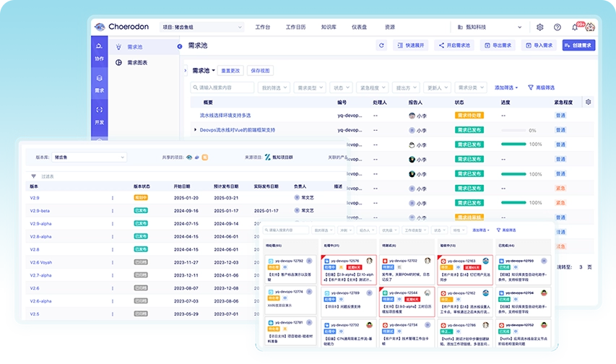Open more options for version V2.9-beta
The image size is (616, 364).
coord(113,211)
